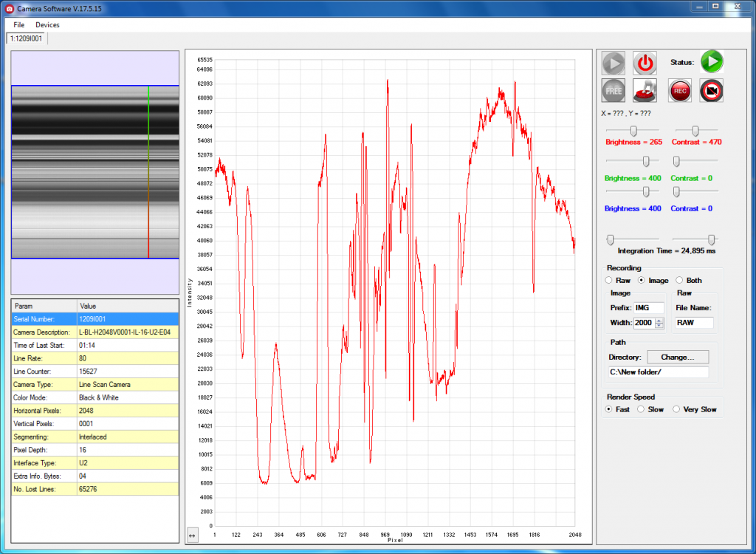Choose Fast render speed

609,409
